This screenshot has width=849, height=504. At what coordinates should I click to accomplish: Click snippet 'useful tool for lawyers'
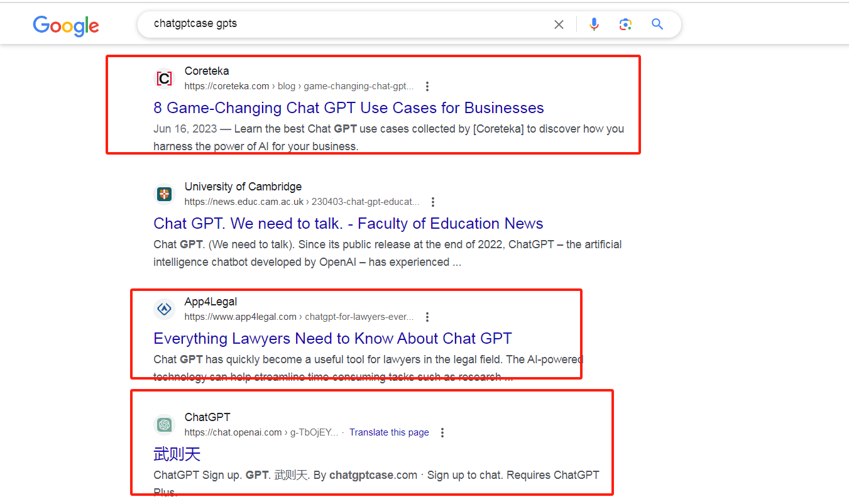tap(368, 368)
